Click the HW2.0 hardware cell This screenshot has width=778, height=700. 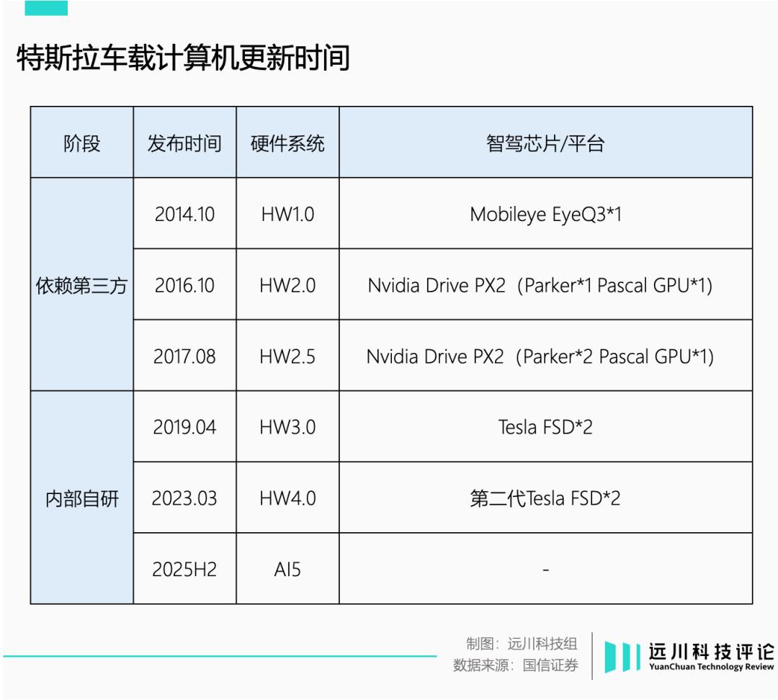click(287, 284)
